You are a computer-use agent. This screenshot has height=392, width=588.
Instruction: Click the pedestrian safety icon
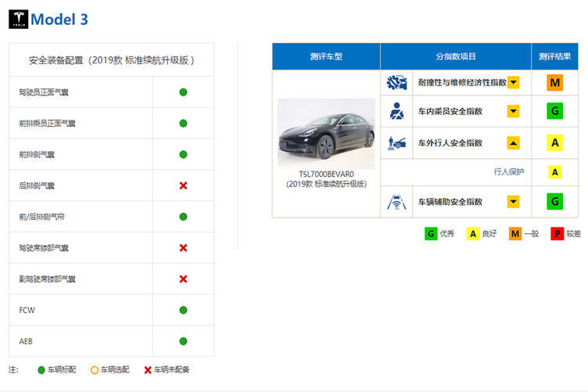pos(397,143)
